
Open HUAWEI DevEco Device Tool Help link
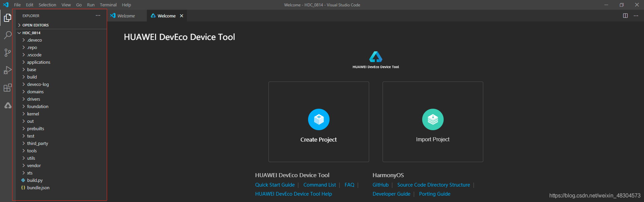(293, 194)
